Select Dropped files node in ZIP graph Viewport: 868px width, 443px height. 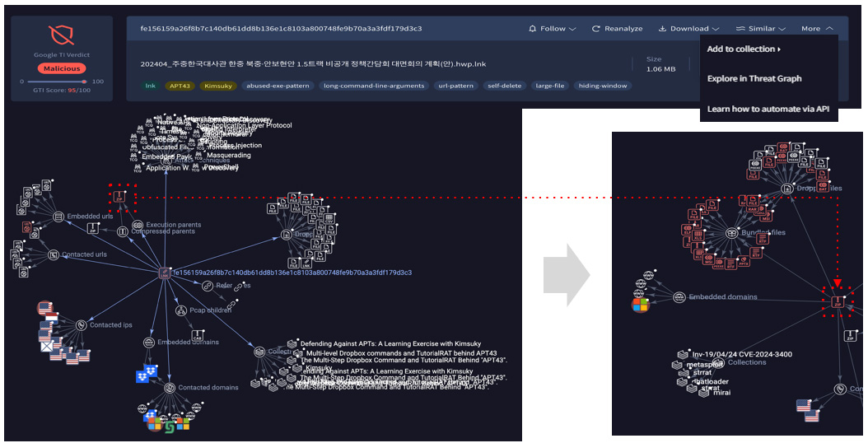[x=786, y=189]
